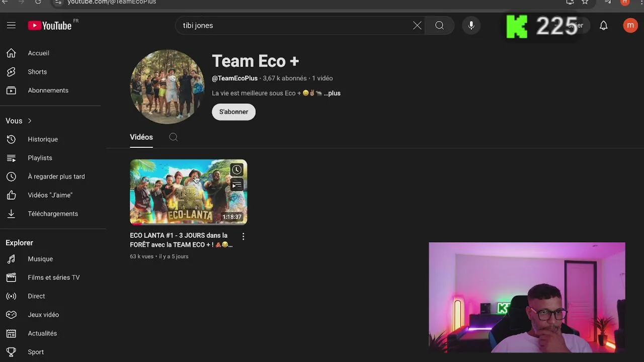Click the '63 k vues' text

click(x=141, y=256)
